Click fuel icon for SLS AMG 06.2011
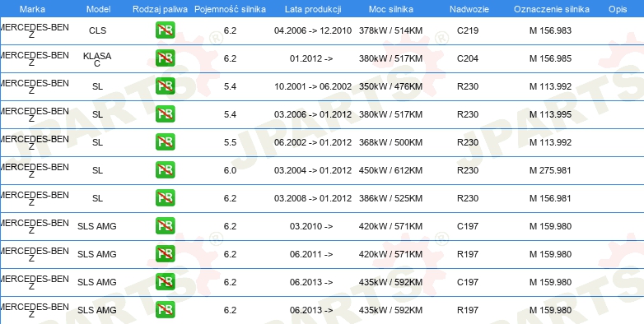The image size is (644, 324). click(x=165, y=253)
